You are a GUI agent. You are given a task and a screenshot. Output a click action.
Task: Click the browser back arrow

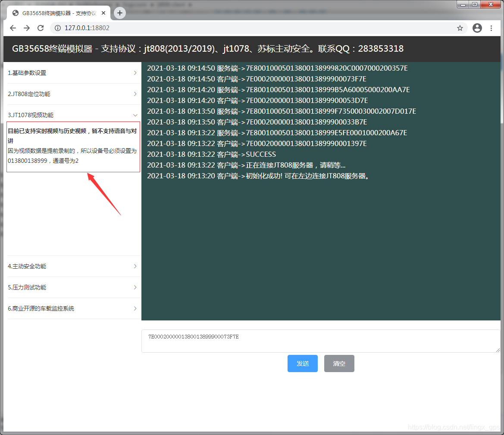tap(13, 28)
